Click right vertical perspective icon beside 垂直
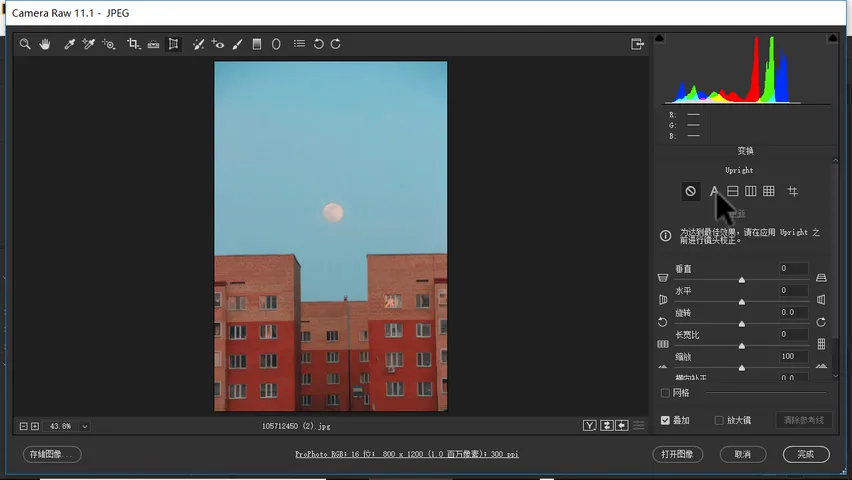The height and width of the screenshot is (480, 852). click(x=821, y=278)
